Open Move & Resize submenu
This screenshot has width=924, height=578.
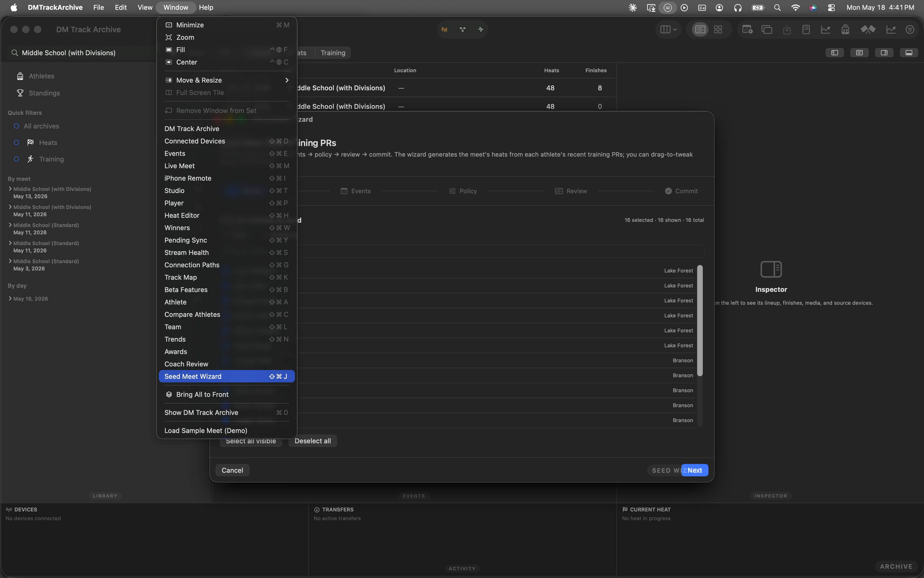pos(226,80)
